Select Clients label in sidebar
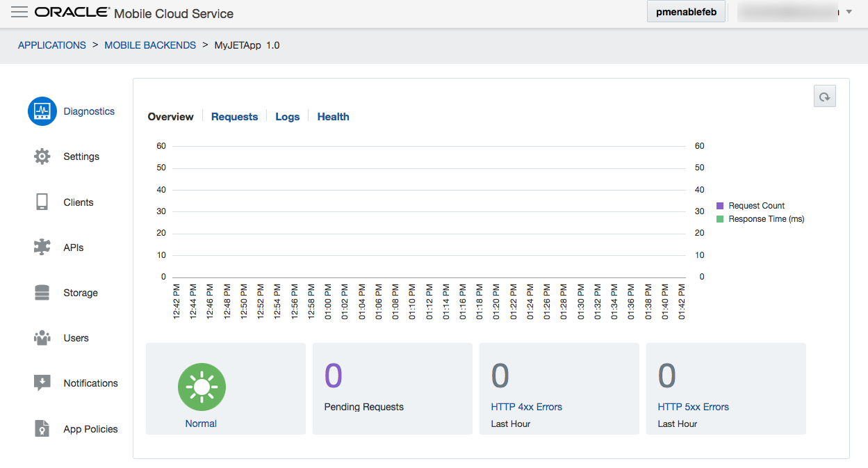 pyautogui.click(x=79, y=202)
